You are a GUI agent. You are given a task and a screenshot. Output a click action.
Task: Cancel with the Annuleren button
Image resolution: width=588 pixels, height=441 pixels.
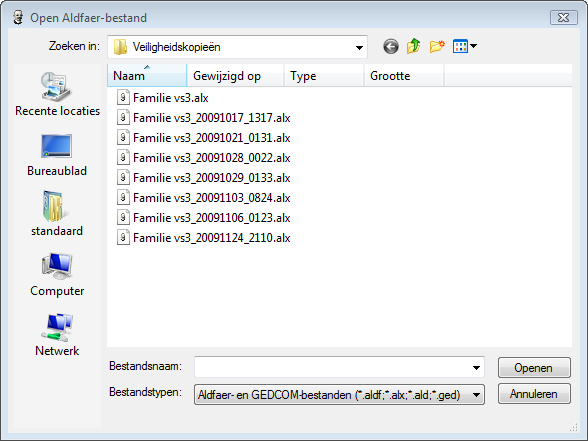pyautogui.click(x=534, y=394)
